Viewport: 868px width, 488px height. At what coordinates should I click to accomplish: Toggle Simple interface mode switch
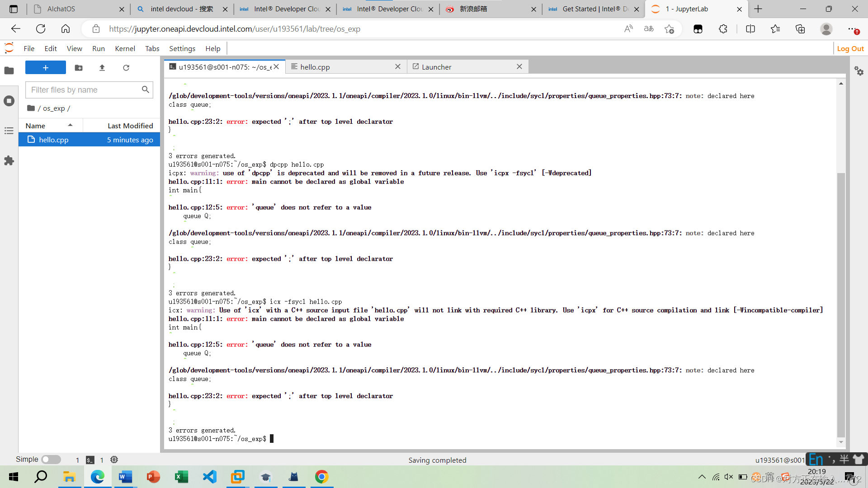(51, 460)
